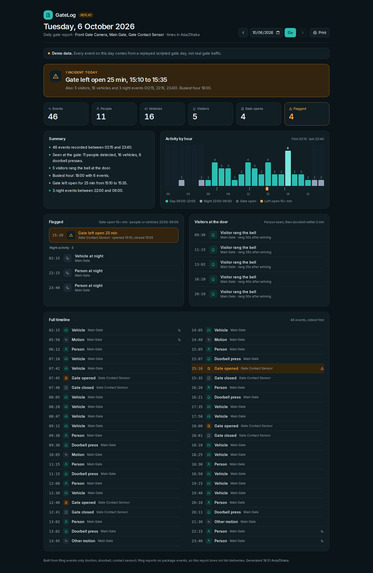Screen dimensions: 373x573
Task: Select the Vehicles stat card
Action: pyautogui.click(x=162, y=114)
